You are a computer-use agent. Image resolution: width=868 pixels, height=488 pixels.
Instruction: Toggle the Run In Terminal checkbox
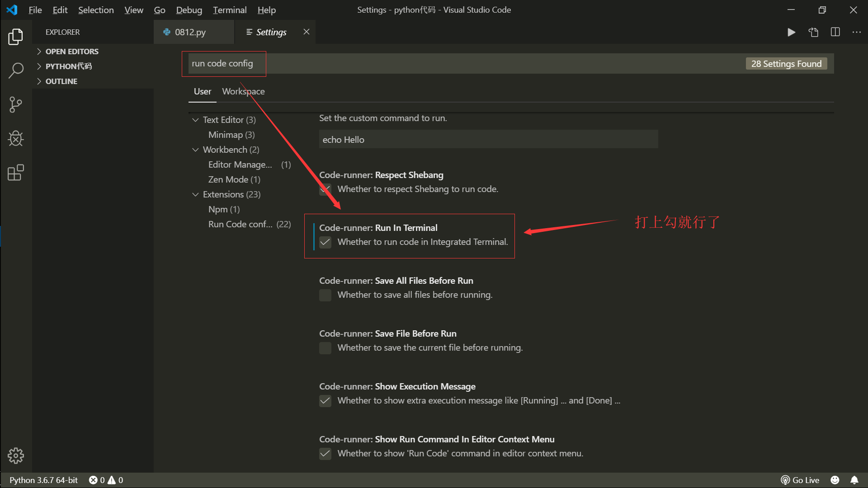tap(325, 242)
